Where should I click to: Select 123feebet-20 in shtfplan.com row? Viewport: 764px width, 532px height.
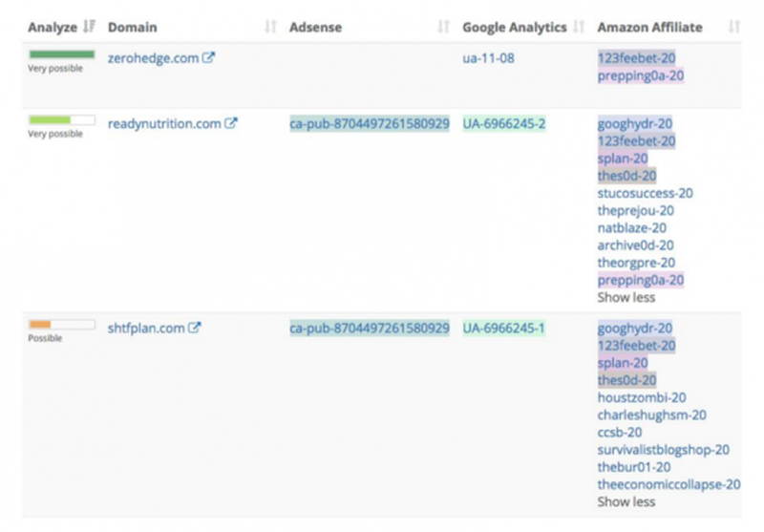[x=636, y=346]
